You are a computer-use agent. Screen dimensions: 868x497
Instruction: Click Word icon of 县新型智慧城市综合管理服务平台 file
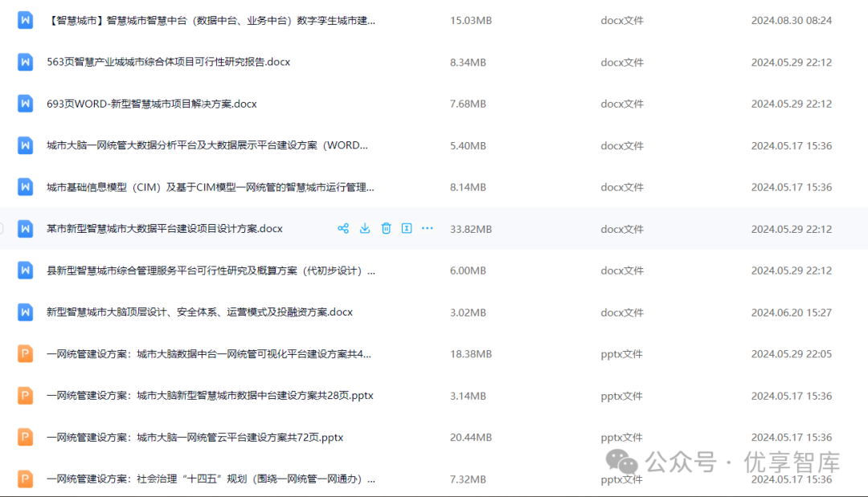pos(26,271)
